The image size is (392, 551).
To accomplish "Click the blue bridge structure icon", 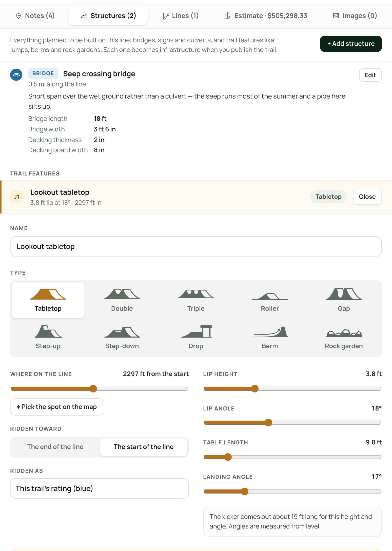I will pyautogui.click(x=16, y=75).
